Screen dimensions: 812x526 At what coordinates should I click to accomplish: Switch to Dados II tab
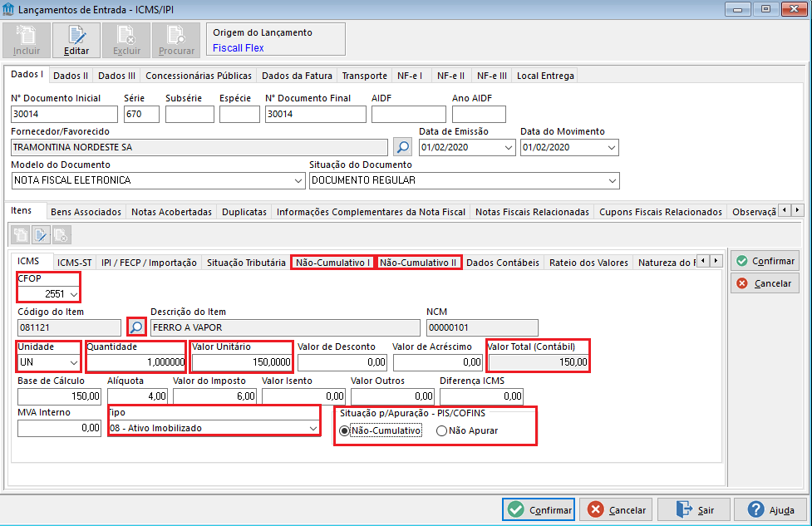(71, 76)
